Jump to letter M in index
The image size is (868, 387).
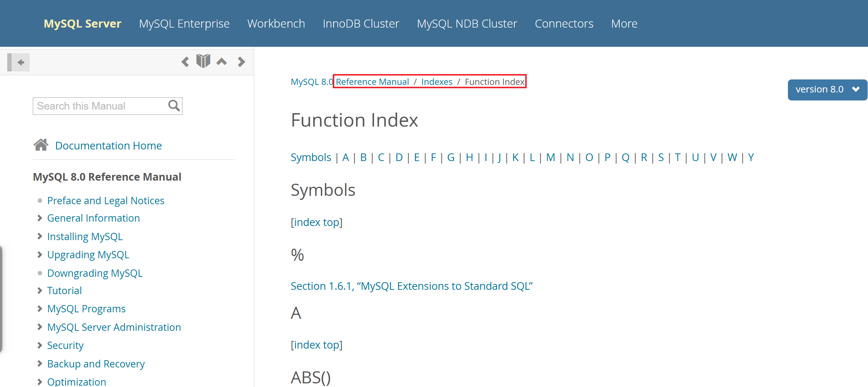[551, 157]
